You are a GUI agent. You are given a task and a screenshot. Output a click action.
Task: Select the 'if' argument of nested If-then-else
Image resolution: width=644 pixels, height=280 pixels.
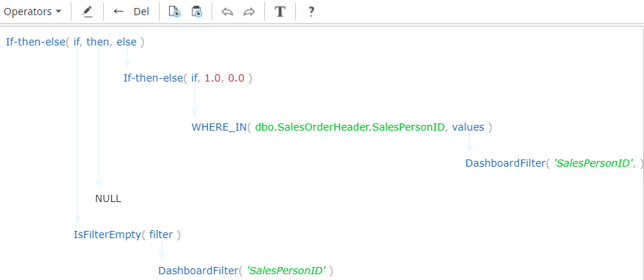pos(194,78)
